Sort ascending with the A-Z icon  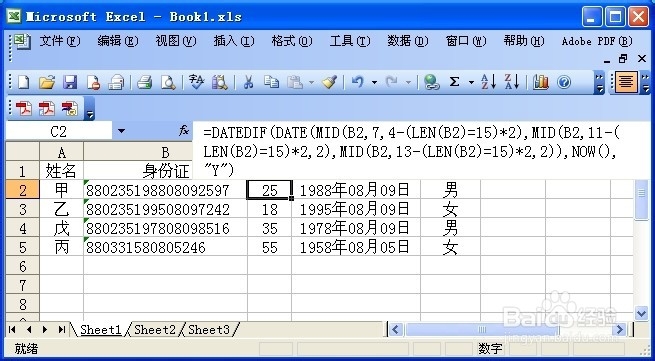[x=488, y=82]
